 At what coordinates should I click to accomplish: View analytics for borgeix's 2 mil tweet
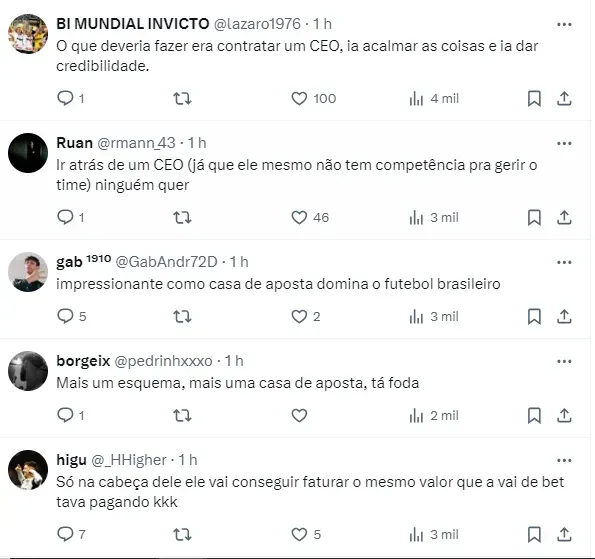tap(434, 416)
